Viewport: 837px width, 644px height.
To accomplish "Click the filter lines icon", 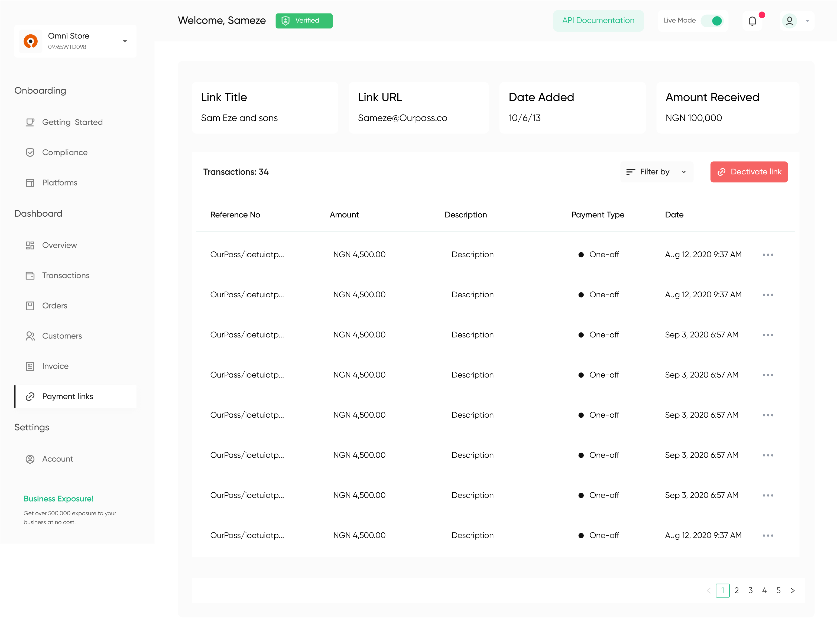I will (x=630, y=172).
